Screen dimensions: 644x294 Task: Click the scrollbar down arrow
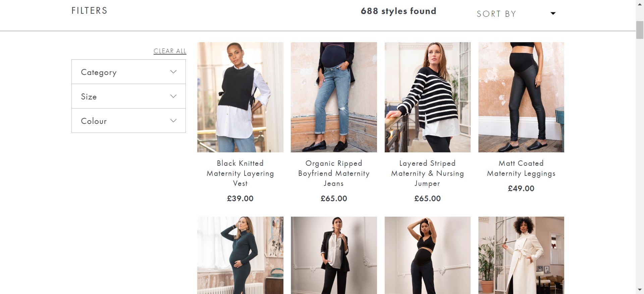[x=640, y=290]
